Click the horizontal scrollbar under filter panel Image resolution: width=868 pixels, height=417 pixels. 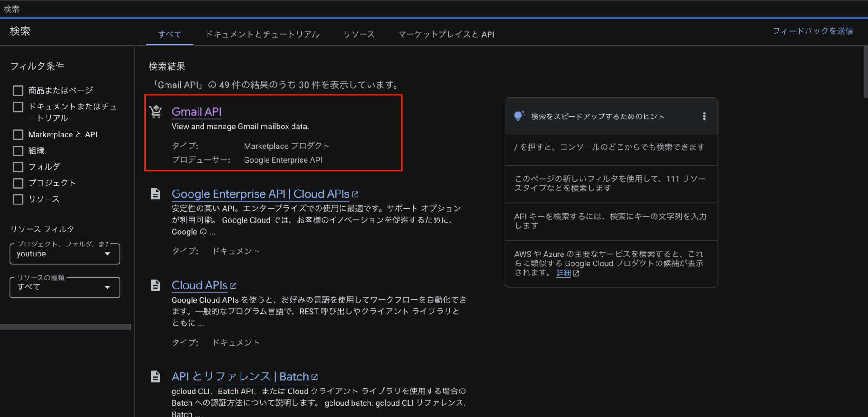coord(66,327)
